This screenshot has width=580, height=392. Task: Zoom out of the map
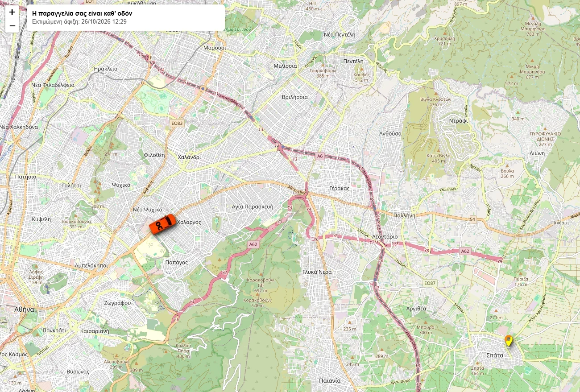click(12, 26)
